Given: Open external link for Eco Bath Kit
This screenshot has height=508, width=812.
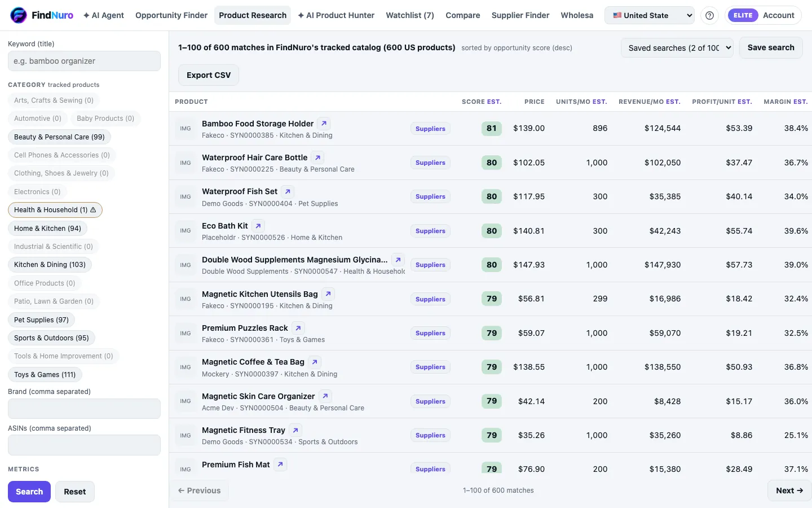Looking at the screenshot, I should (x=258, y=226).
